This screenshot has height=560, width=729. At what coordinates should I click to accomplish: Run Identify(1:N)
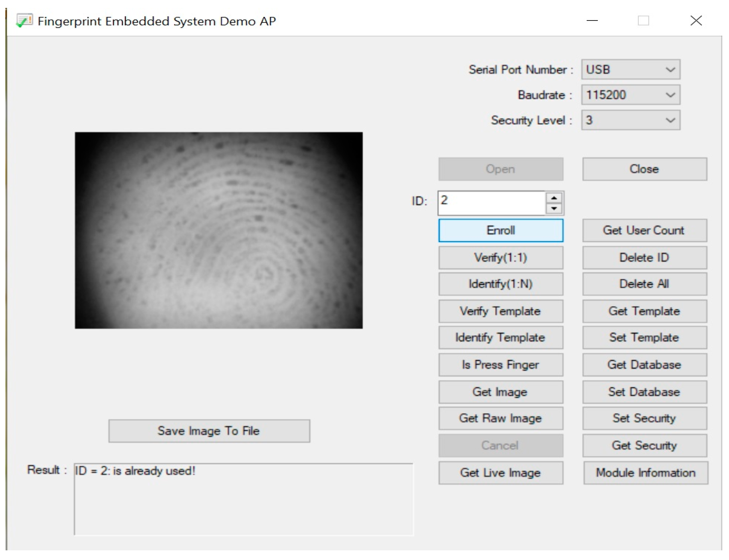pos(500,284)
